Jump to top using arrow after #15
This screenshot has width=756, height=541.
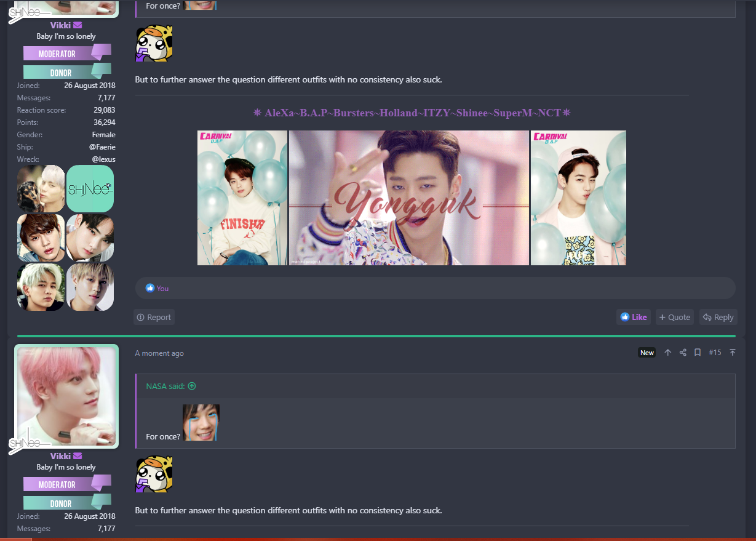click(x=732, y=353)
